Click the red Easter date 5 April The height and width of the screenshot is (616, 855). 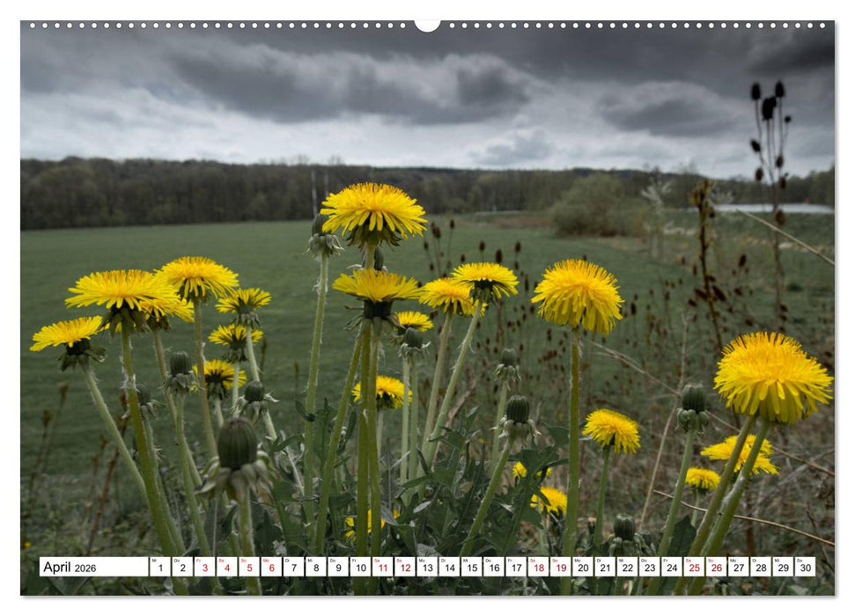click(x=248, y=569)
